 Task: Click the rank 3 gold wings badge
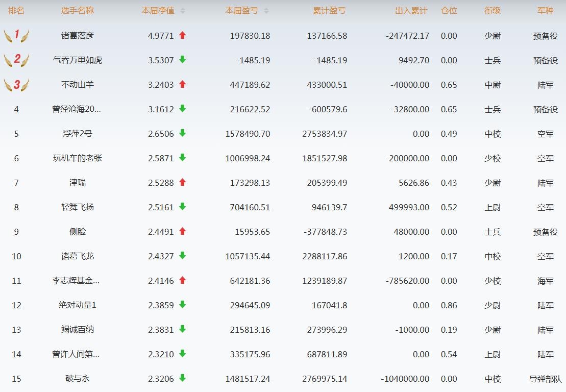16,84
